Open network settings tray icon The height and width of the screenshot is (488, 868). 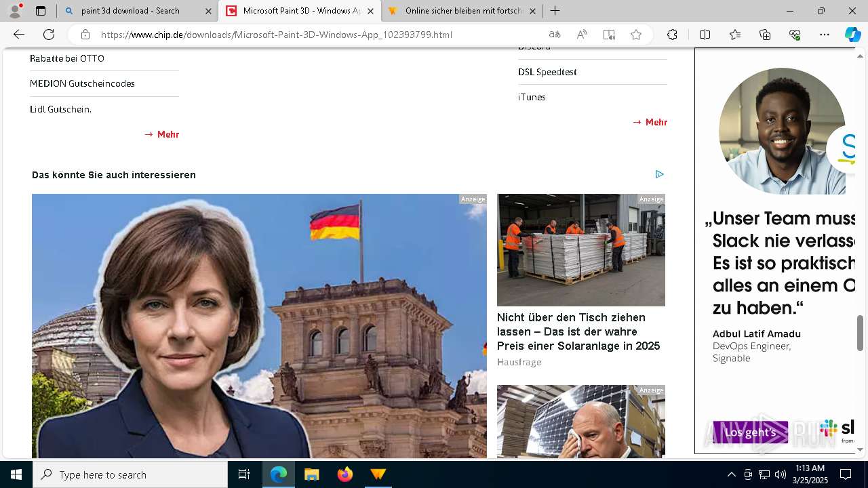(x=764, y=474)
